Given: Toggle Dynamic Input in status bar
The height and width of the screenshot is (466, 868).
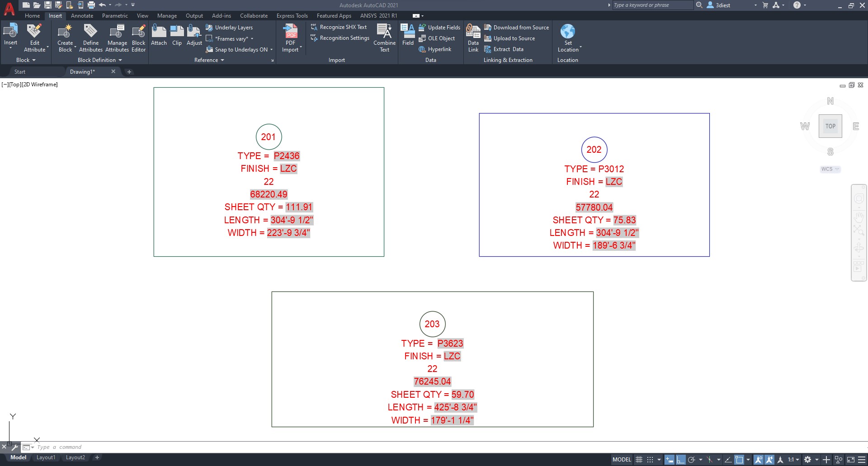Looking at the screenshot, I should 670,460.
